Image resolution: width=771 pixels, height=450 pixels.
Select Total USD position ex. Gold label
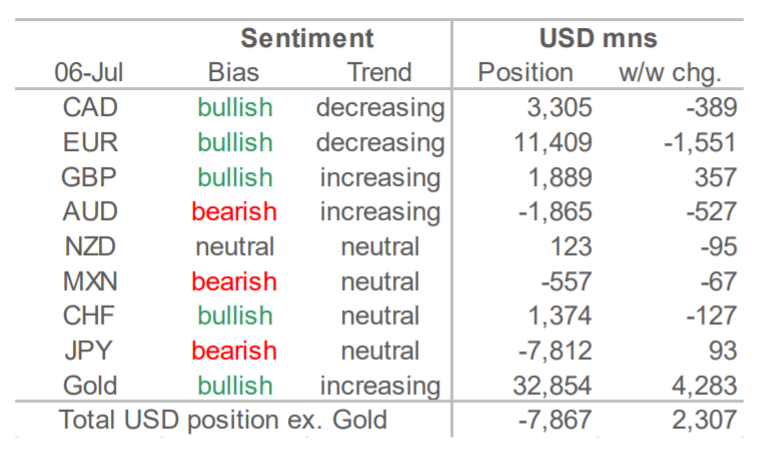(x=223, y=420)
